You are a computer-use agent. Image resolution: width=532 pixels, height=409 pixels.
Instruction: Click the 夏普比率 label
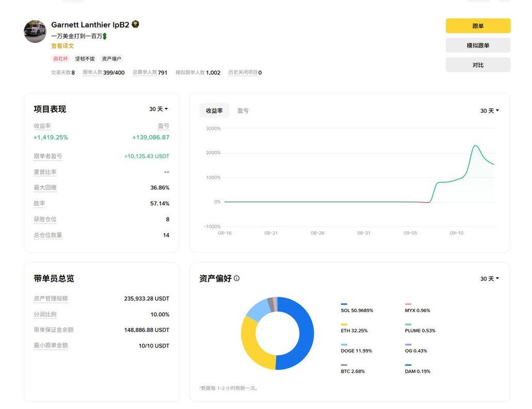tap(45, 172)
